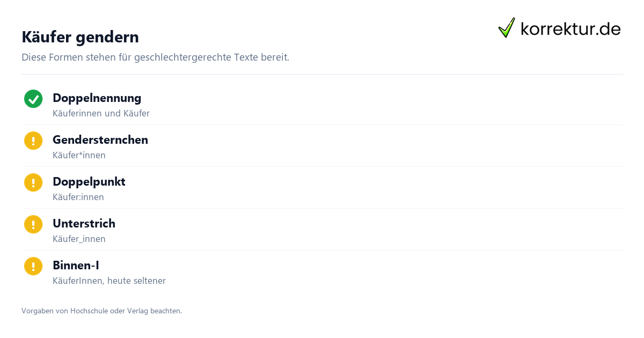Screen dimensions: 644x338
Task: Select the Doppelnennung heading
Action: [x=97, y=98]
